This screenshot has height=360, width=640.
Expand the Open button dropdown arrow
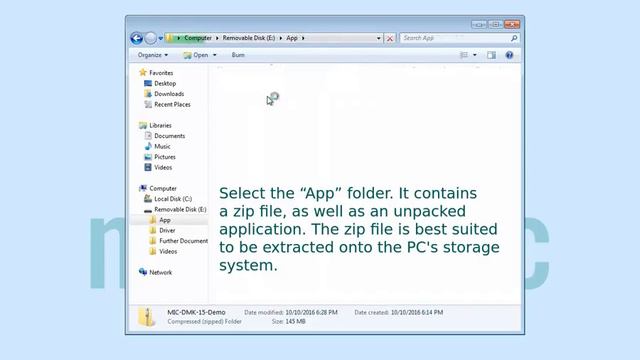(215, 55)
